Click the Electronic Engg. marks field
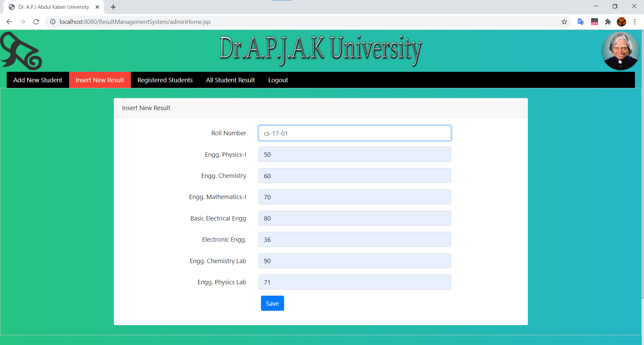The width and height of the screenshot is (644, 345). click(x=355, y=240)
